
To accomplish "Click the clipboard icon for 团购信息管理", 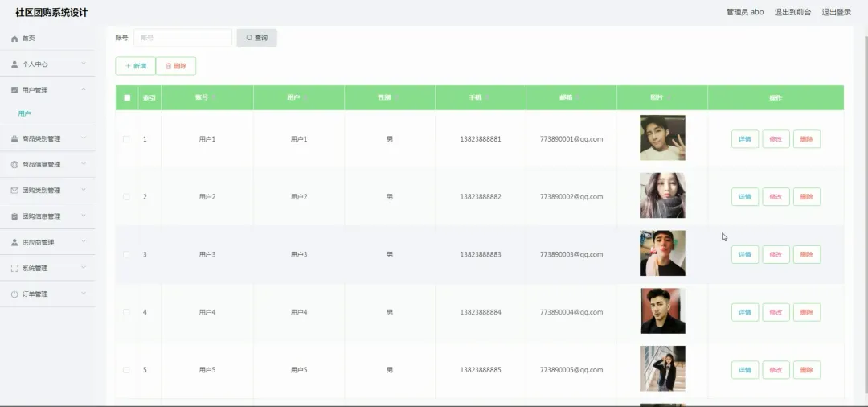I will tap(14, 216).
